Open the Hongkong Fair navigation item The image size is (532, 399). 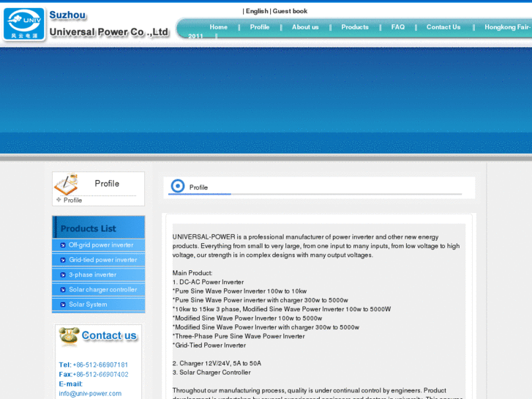(x=507, y=27)
